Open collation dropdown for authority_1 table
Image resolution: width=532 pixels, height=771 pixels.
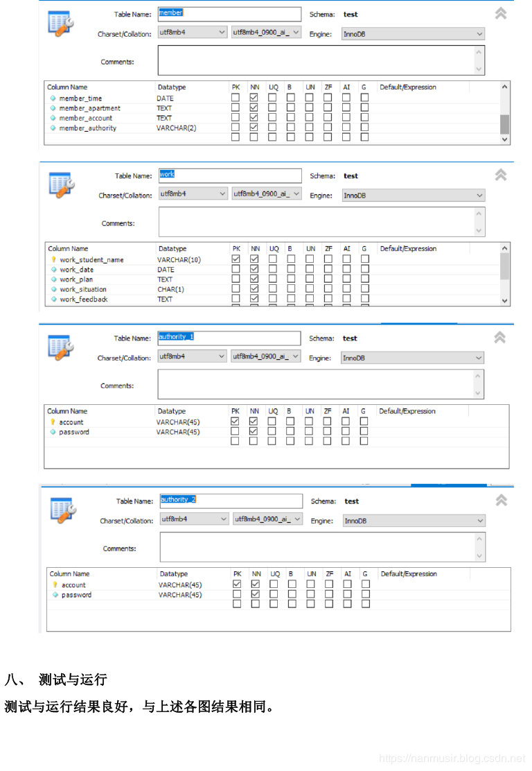tap(266, 356)
